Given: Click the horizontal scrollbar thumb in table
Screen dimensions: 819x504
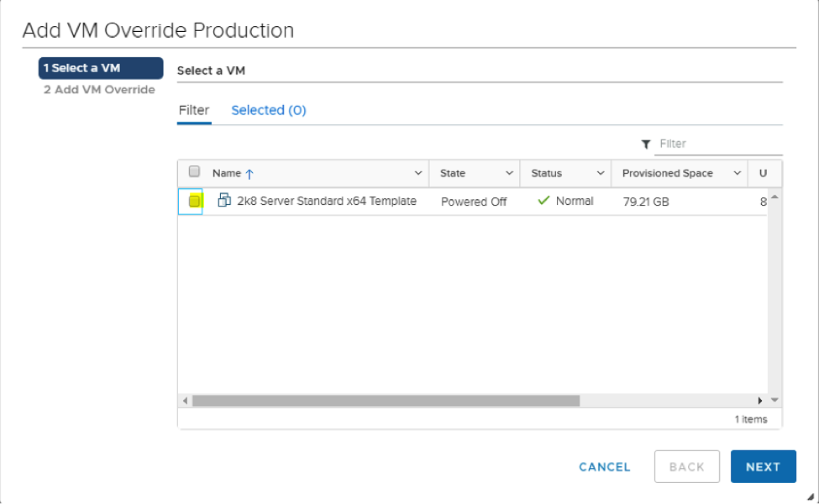Looking at the screenshot, I should point(385,401).
